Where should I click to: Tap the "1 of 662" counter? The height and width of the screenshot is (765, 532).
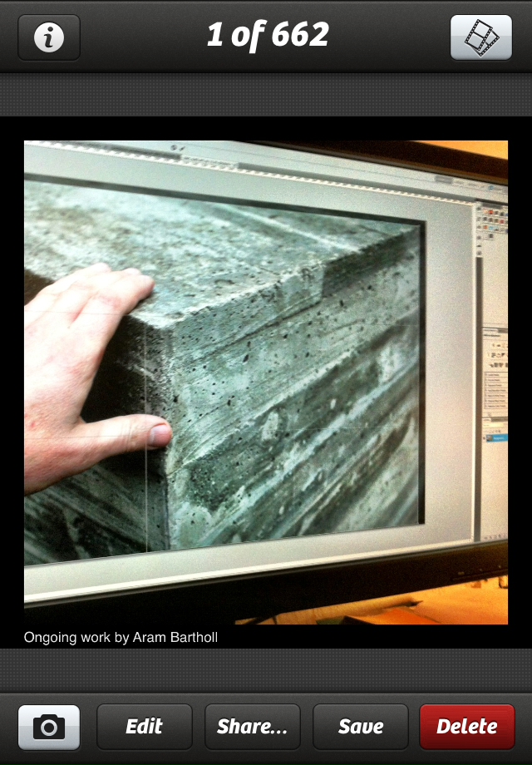268,36
